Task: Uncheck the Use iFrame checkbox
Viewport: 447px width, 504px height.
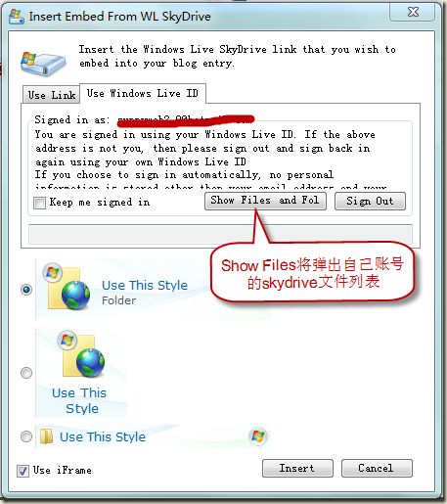Action: click(22, 471)
